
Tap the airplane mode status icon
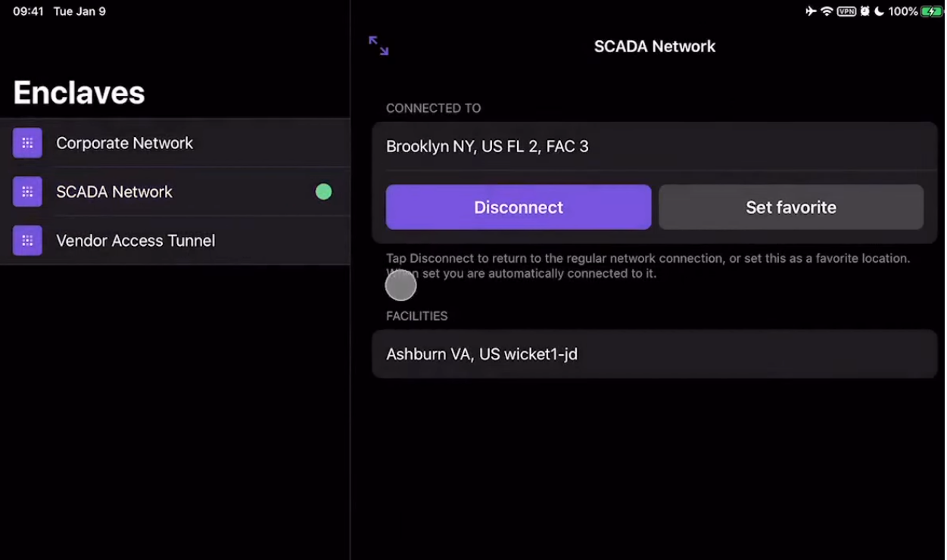click(x=811, y=11)
